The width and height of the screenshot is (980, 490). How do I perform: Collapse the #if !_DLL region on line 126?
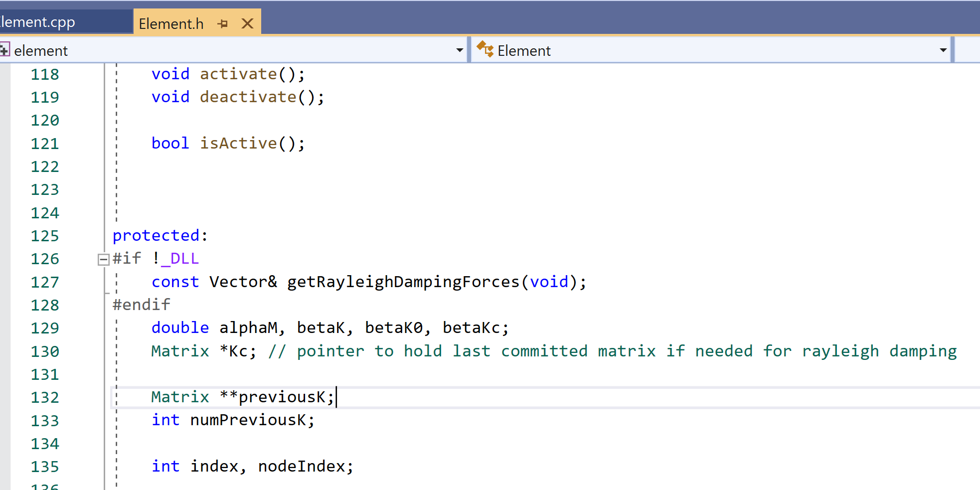click(x=103, y=258)
